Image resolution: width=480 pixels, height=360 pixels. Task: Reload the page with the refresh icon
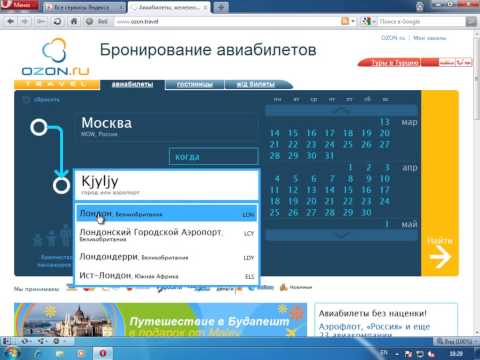(57, 21)
